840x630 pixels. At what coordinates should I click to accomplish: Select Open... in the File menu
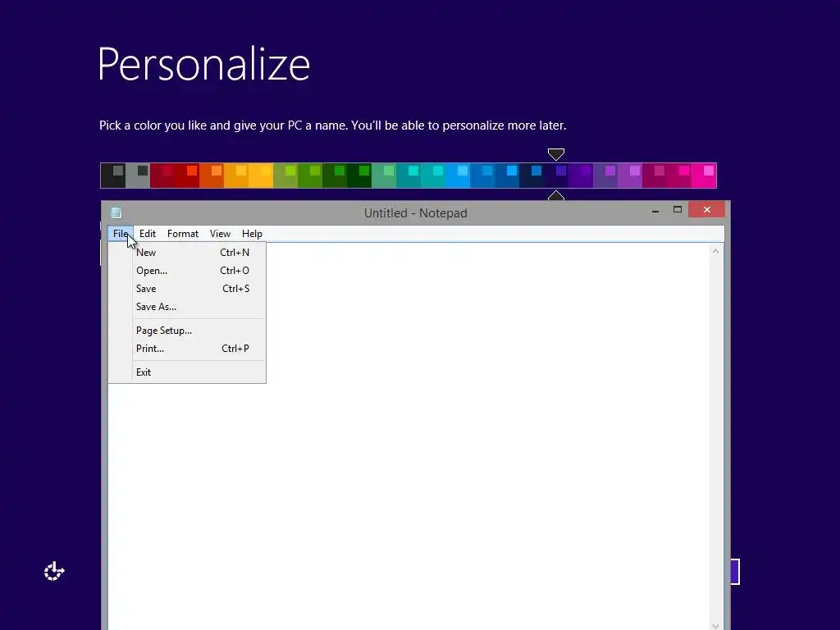coord(187,271)
